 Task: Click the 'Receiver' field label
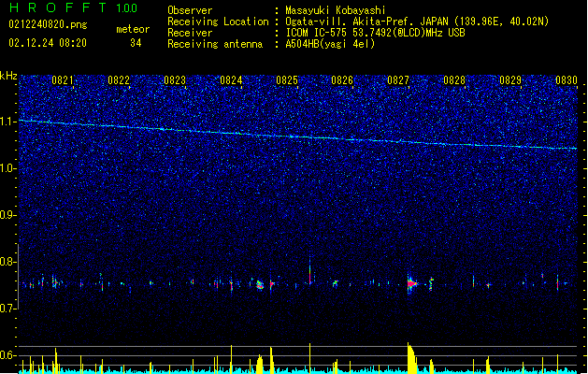(190, 33)
